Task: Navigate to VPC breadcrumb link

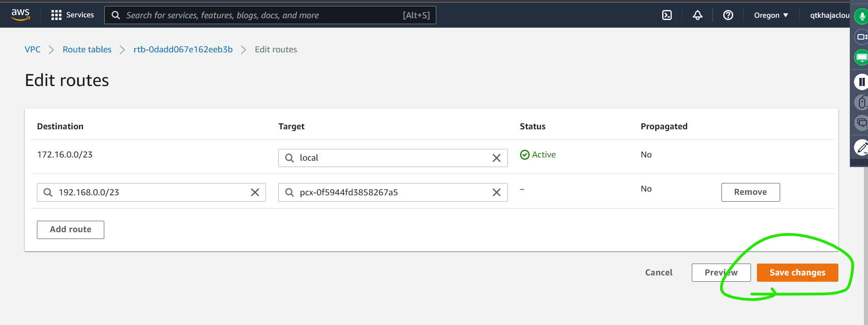Action: pos(33,50)
